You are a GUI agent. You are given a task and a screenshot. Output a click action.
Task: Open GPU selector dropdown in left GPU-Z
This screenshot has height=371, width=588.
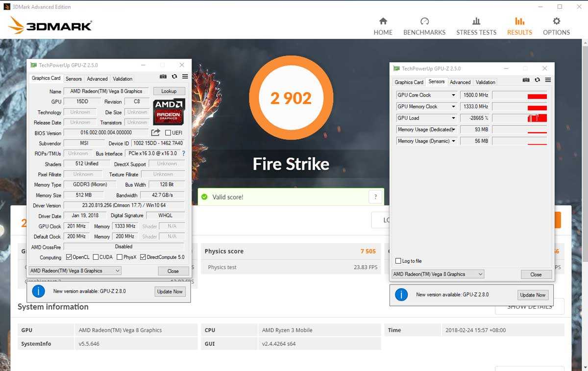pos(75,271)
